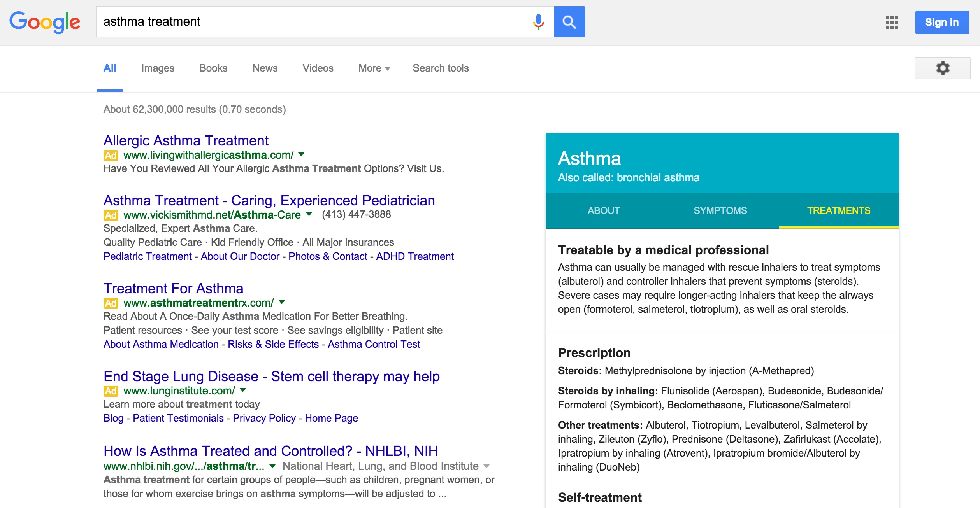Viewport: 980px width, 508px height.
Task: Switch to Books results tab
Action: (x=213, y=68)
